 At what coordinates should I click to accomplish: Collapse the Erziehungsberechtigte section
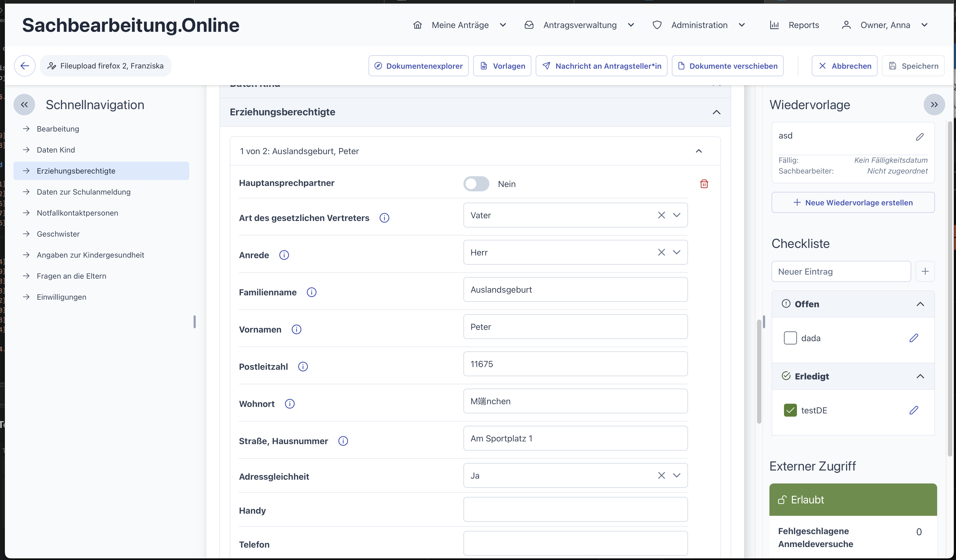click(x=716, y=112)
